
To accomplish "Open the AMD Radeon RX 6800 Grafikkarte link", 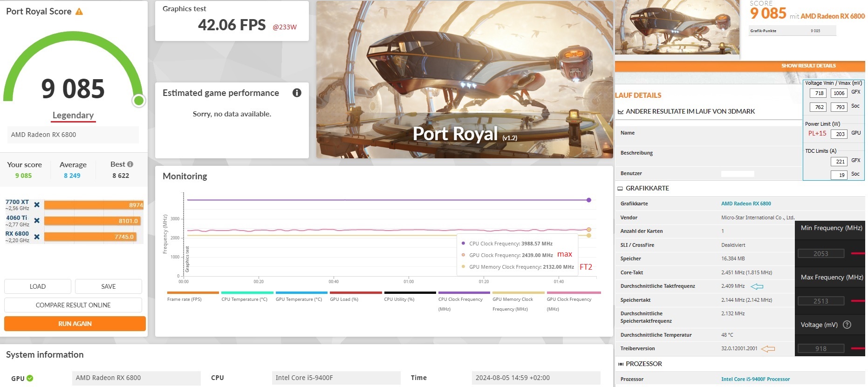I will (746, 204).
